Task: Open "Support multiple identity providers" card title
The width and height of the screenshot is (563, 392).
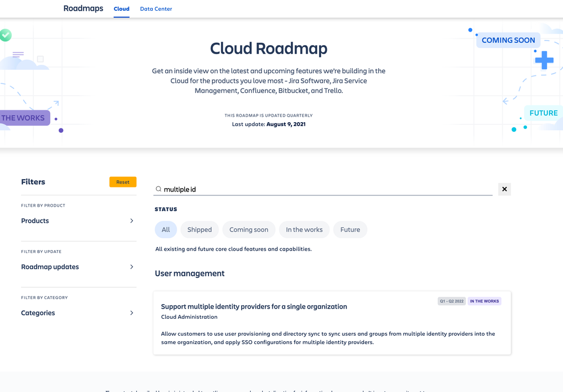Action: click(x=254, y=306)
